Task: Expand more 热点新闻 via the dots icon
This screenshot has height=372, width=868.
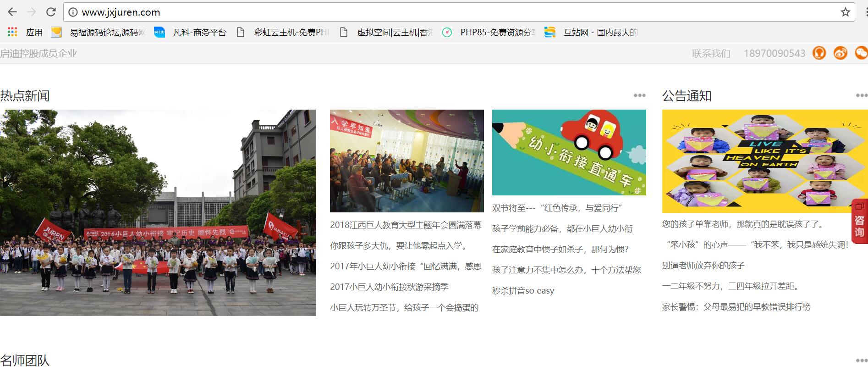Action: pyautogui.click(x=639, y=95)
